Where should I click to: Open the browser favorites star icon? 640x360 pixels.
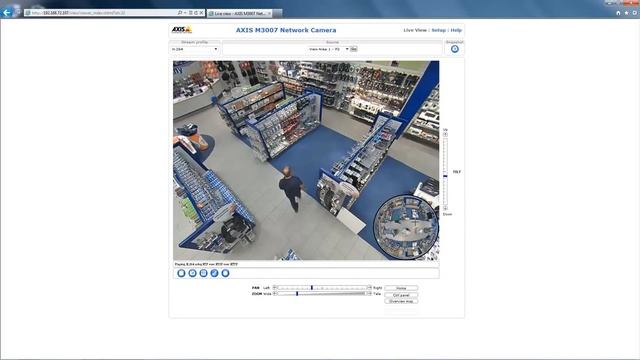coord(627,13)
